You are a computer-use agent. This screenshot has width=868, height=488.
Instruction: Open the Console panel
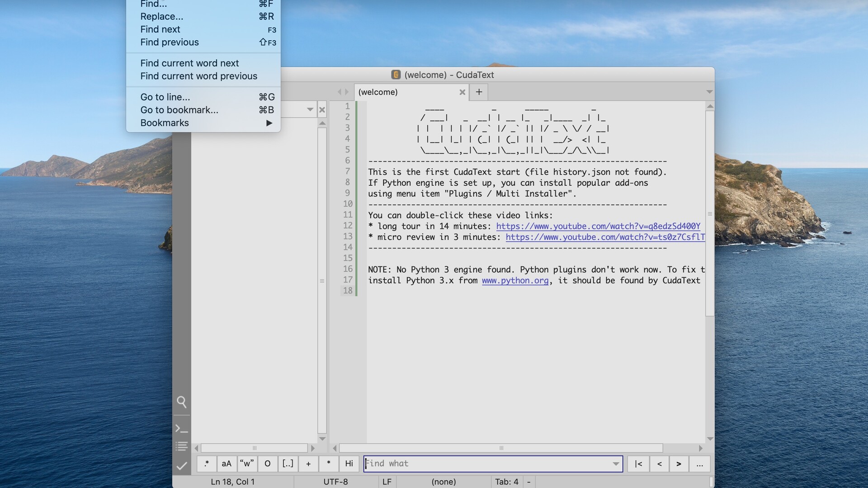click(182, 428)
